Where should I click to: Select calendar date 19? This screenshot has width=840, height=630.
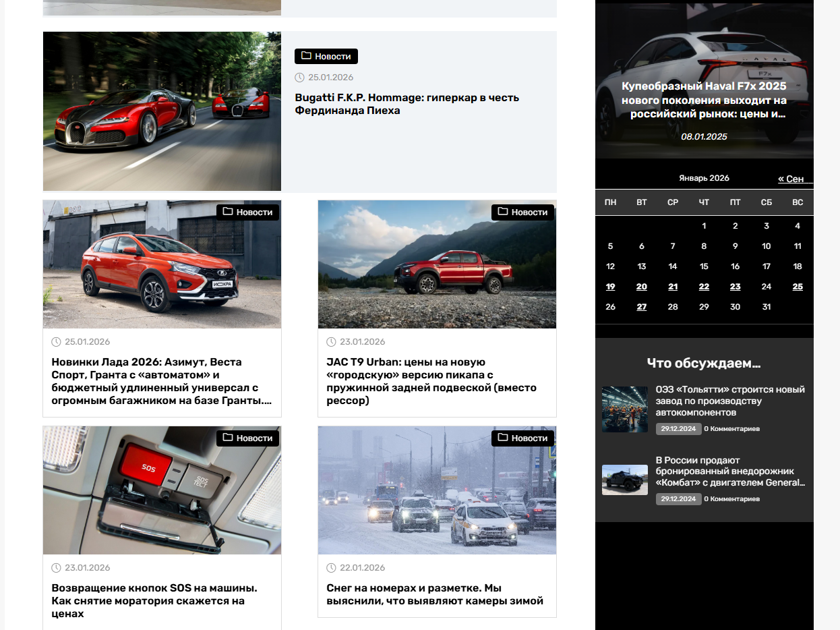pyautogui.click(x=610, y=287)
